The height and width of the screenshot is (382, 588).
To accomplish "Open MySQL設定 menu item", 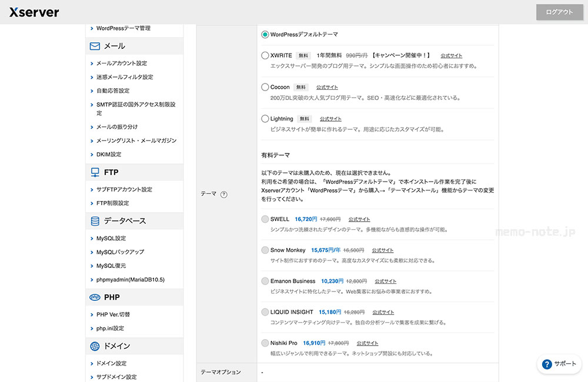I will pyautogui.click(x=111, y=239).
